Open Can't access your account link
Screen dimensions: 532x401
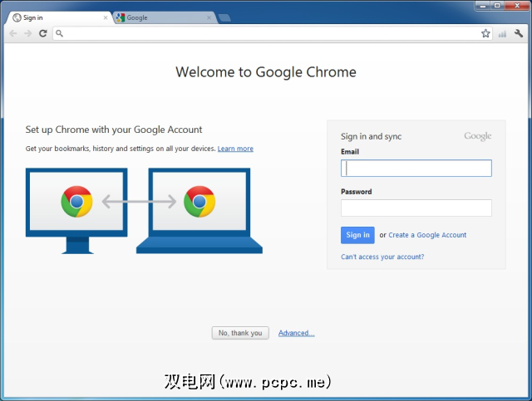click(382, 257)
